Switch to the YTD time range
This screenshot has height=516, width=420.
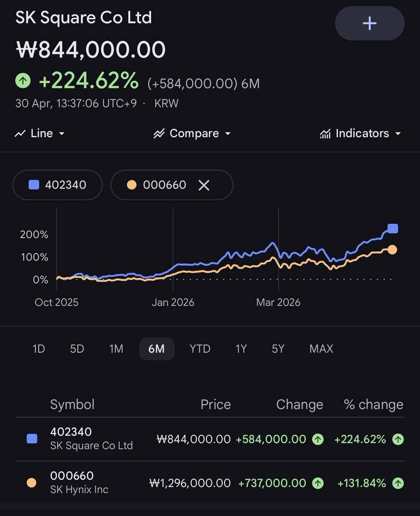coord(200,348)
